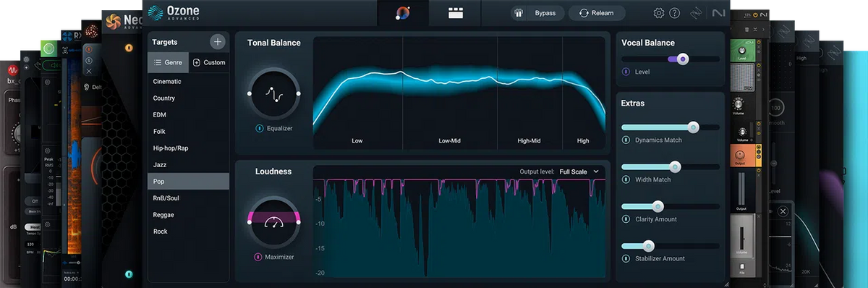Open the Ozone settings gear
The height and width of the screenshot is (288, 868).
(659, 13)
